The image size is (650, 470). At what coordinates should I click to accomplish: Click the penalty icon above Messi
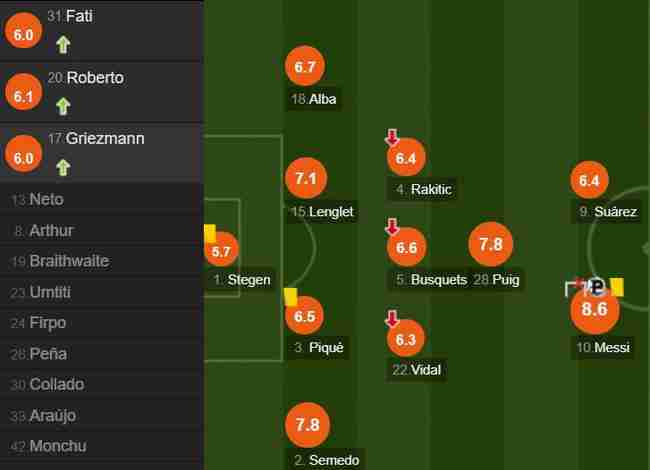click(597, 286)
